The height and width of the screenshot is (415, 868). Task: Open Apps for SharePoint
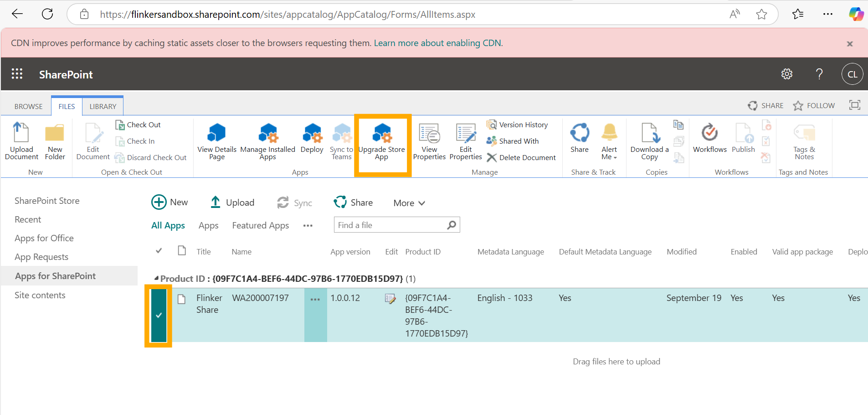coord(55,276)
